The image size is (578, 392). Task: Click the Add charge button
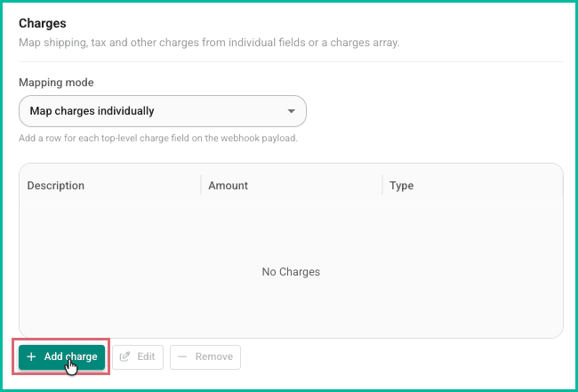(62, 356)
